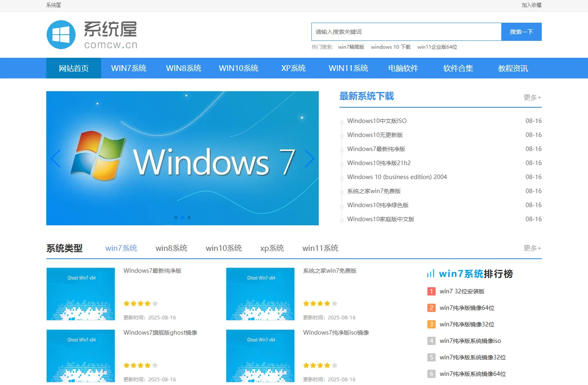Click the star rating under Windows7最新纯净版
The width and height of the screenshot is (588, 385).
(x=141, y=304)
